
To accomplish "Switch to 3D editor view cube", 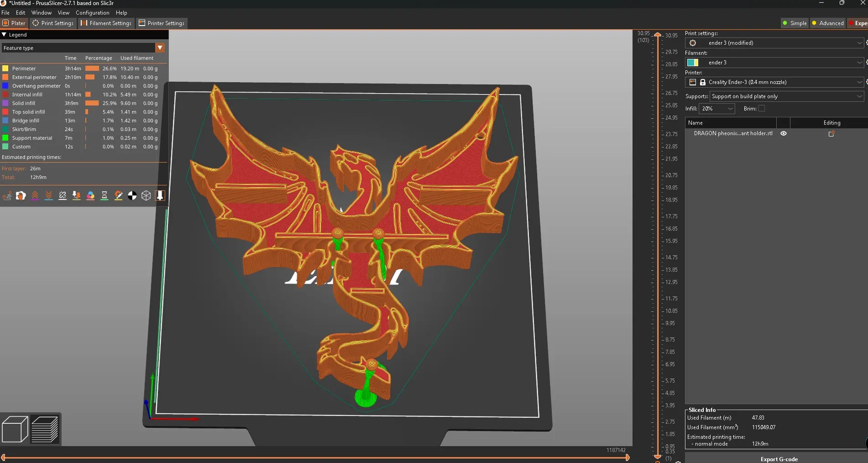I will [15, 429].
